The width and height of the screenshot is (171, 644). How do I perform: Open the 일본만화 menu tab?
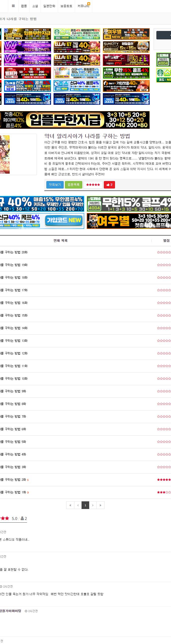(49, 6)
